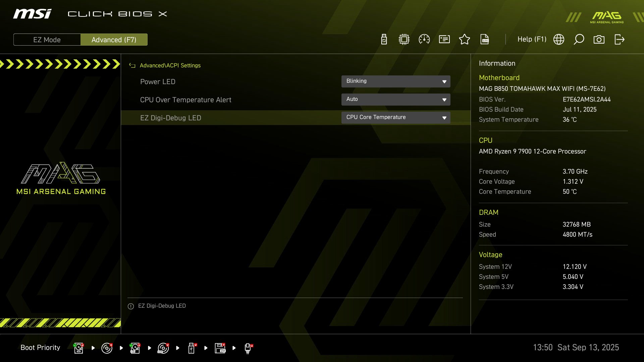Click the exit door-arrow icon
Viewport: 644px width, 362px height.
619,40
